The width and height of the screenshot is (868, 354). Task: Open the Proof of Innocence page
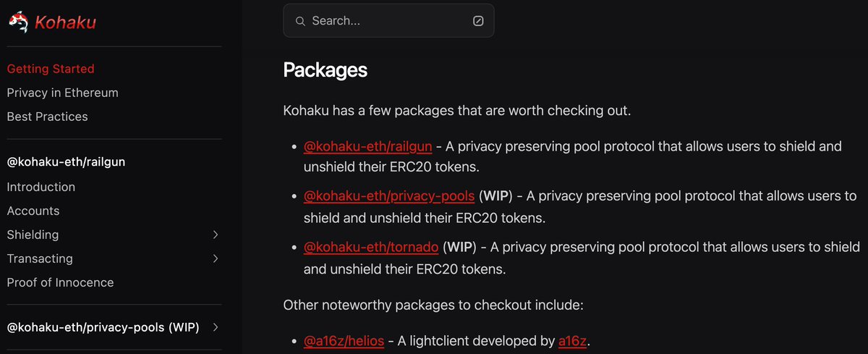tap(60, 282)
